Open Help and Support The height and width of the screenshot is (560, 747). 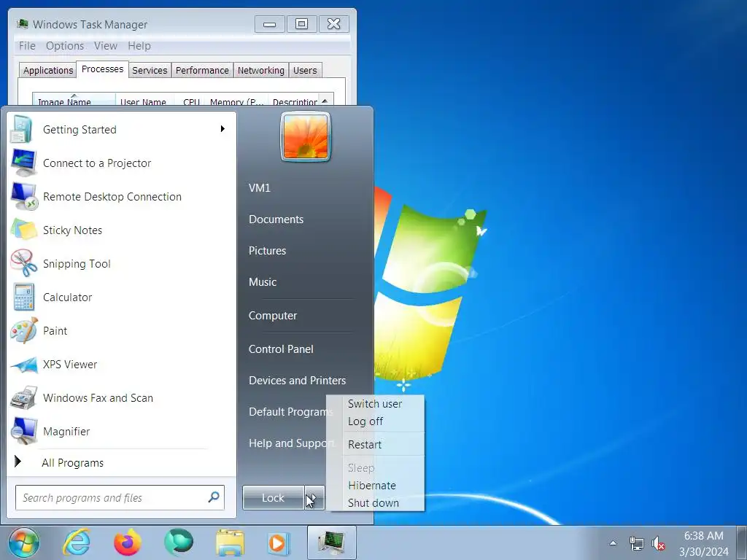[x=290, y=443]
